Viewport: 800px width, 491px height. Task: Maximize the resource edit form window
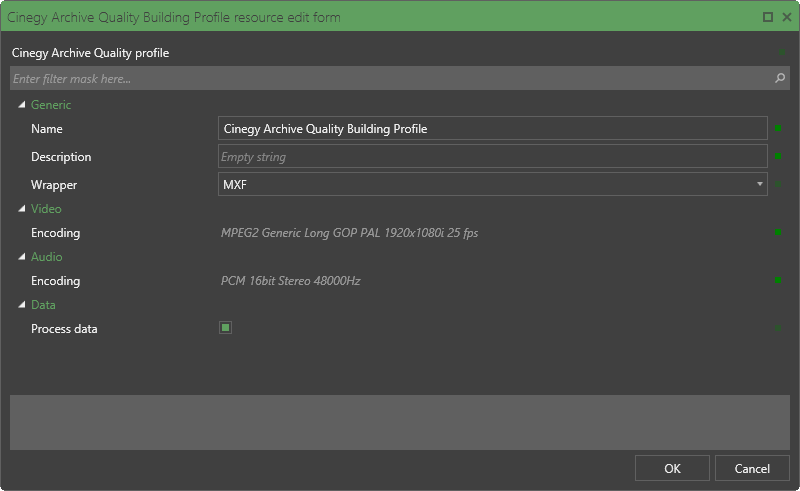point(767,17)
